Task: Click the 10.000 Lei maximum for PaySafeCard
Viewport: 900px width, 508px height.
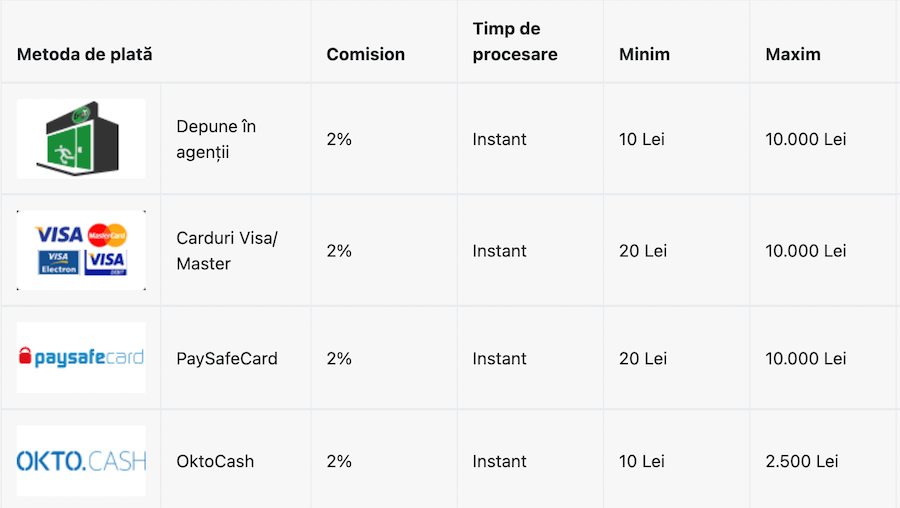Action: click(806, 358)
